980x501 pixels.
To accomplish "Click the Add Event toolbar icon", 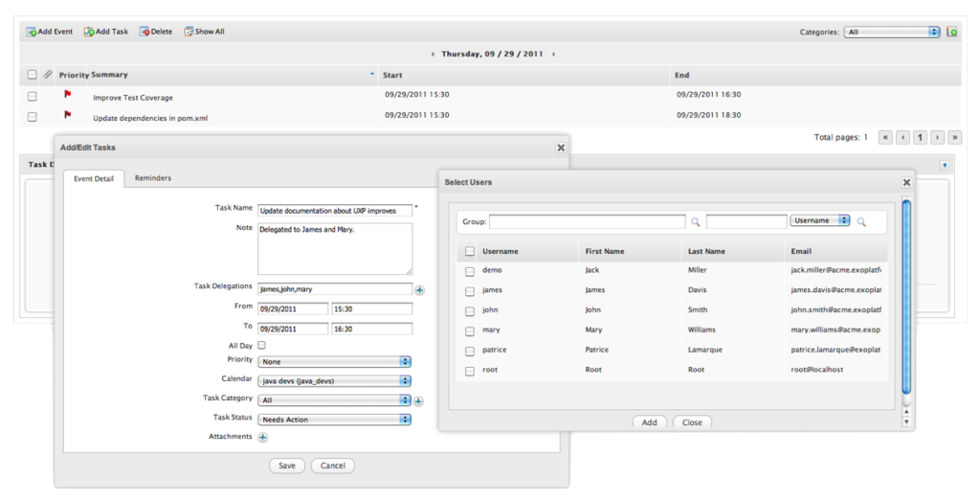I will point(32,32).
